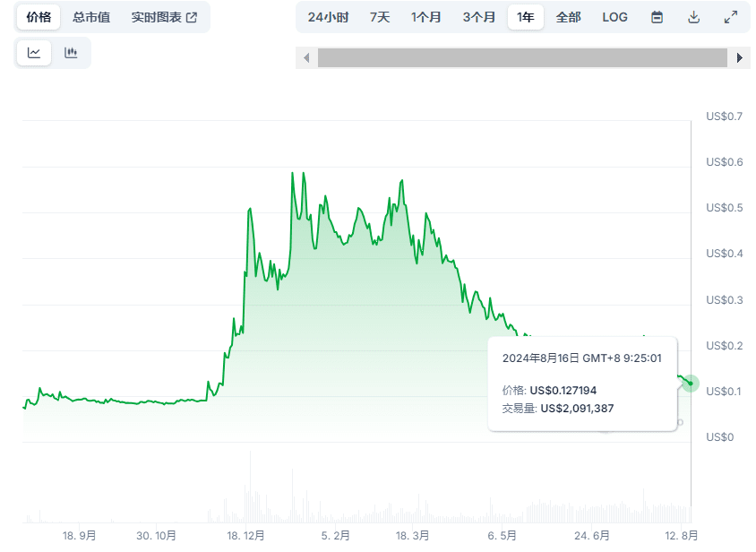The image size is (756, 552).
Task: Select the 1个月 time range
Action: [x=425, y=17]
